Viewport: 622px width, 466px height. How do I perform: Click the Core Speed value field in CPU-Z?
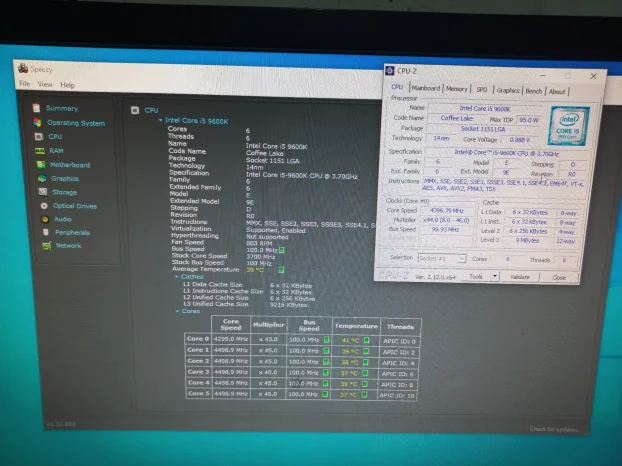(447, 211)
